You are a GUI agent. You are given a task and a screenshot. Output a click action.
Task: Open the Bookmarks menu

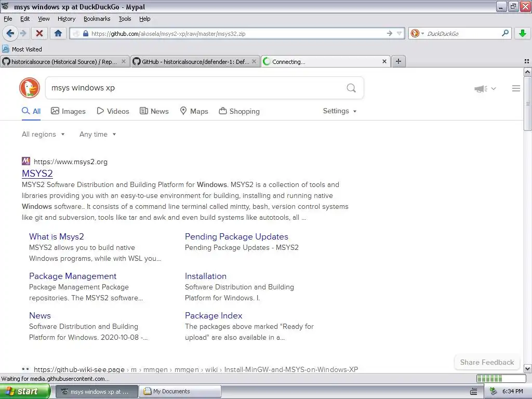[97, 19]
